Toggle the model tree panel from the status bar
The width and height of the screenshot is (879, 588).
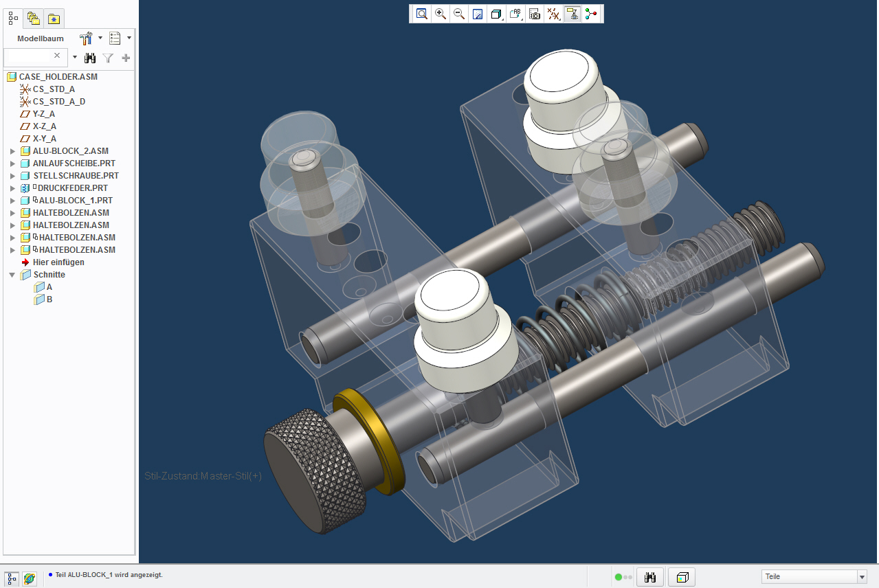[x=12, y=578]
